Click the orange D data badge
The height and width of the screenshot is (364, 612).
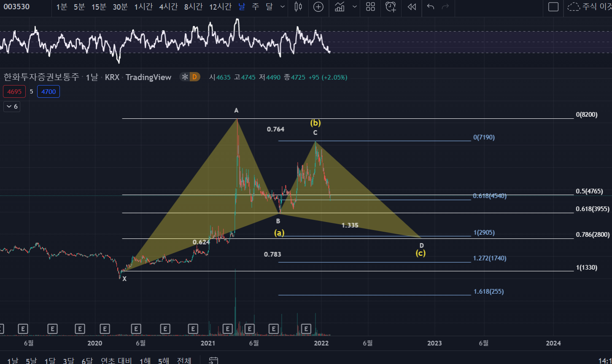pyautogui.click(x=194, y=77)
